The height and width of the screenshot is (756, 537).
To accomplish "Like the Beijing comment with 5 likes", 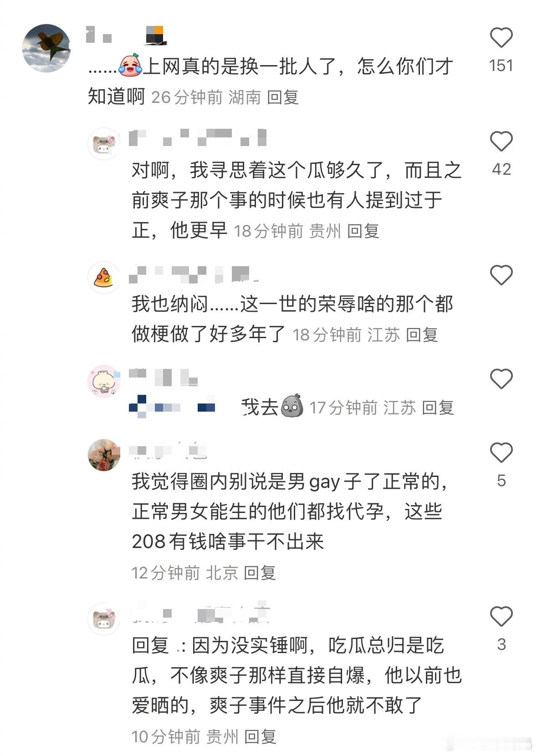I will 501,452.
